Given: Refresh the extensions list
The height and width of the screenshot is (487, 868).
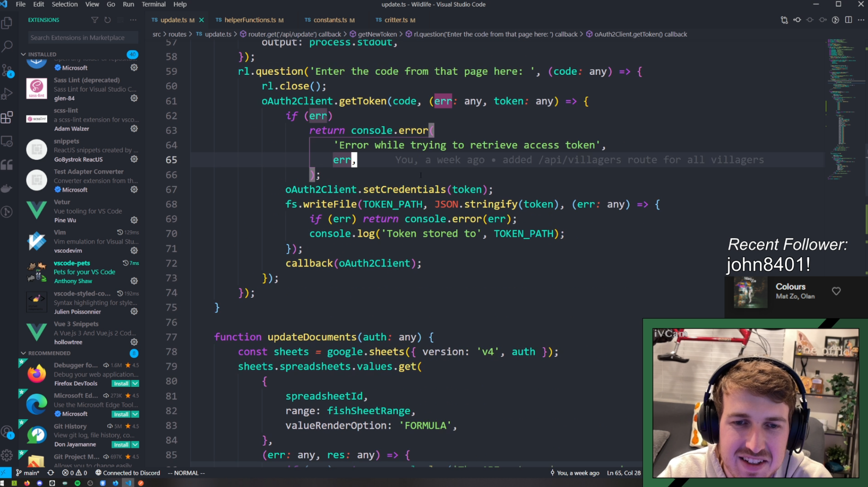Looking at the screenshot, I should coord(107,20).
